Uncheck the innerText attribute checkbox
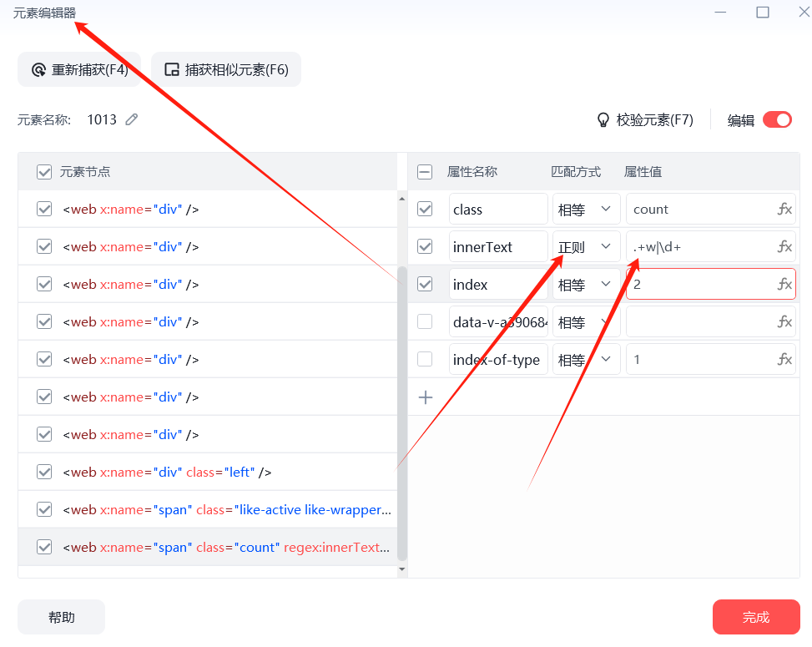Image resolution: width=812 pixels, height=647 pixels. tap(425, 246)
